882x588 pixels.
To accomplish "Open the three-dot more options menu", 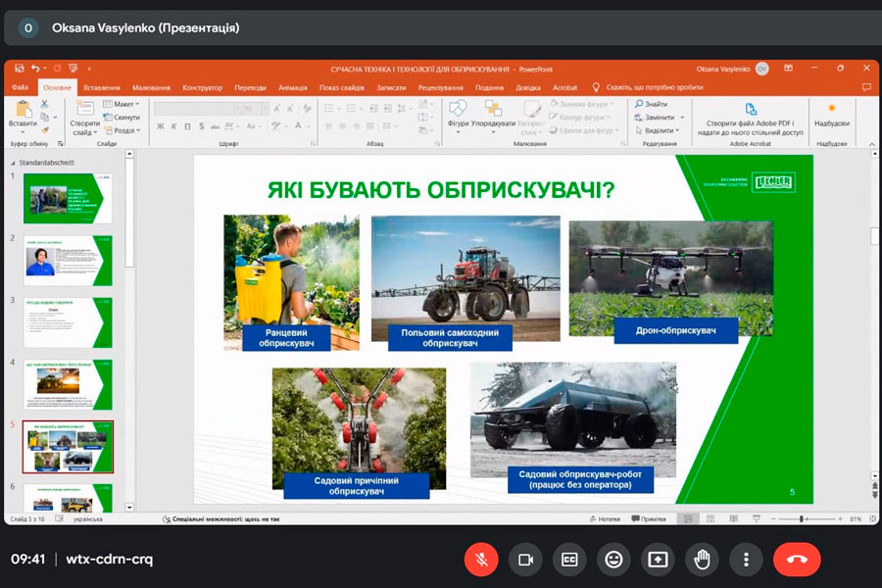I will point(746,560).
